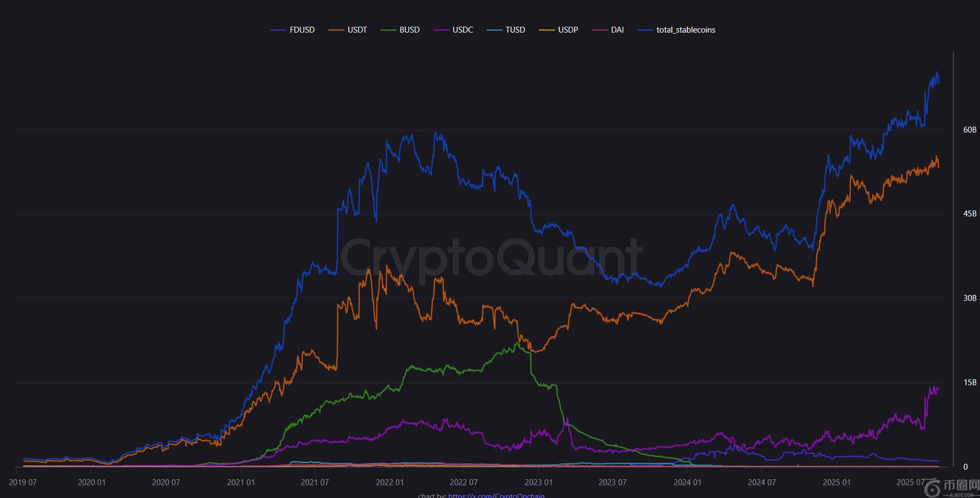
Task: Select the 30B y-axis label
Action: [x=969, y=298]
